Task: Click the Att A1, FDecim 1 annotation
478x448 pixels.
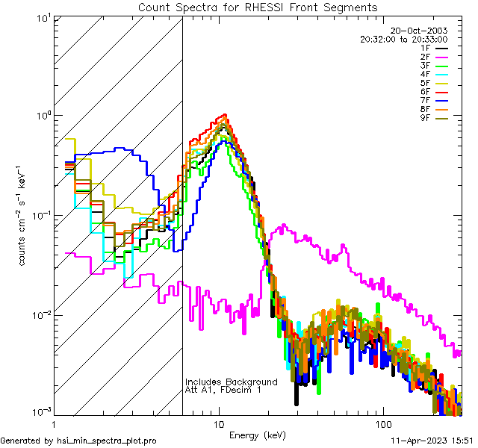Action: pyautogui.click(x=223, y=391)
